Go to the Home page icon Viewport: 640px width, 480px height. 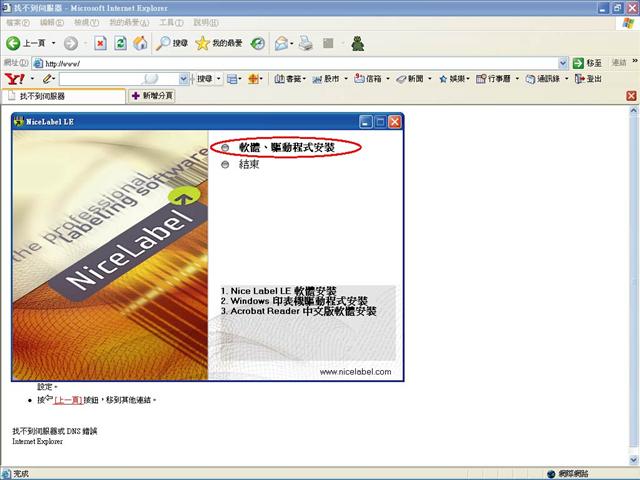[x=140, y=43]
